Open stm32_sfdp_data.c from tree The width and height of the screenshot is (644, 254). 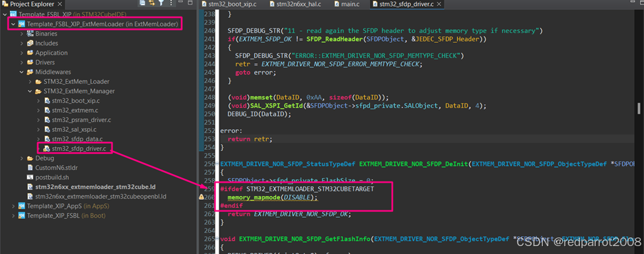click(77, 139)
